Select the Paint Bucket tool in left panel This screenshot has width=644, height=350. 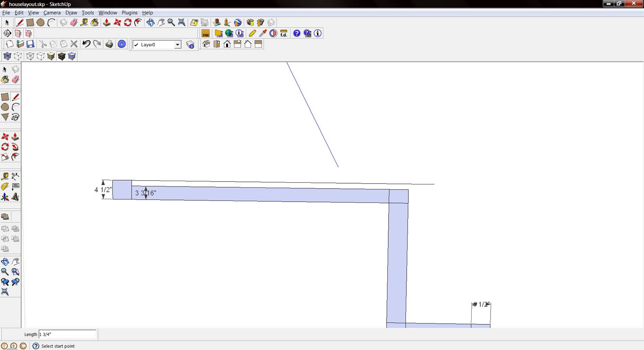pos(5,80)
